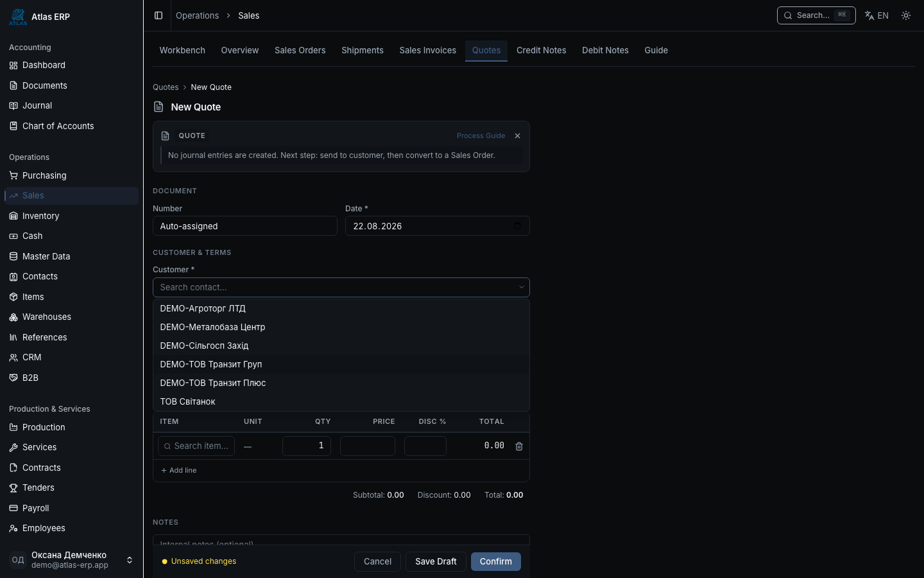Switch the theme with the sun icon
This screenshot has height=578, width=924.
[906, 15]
